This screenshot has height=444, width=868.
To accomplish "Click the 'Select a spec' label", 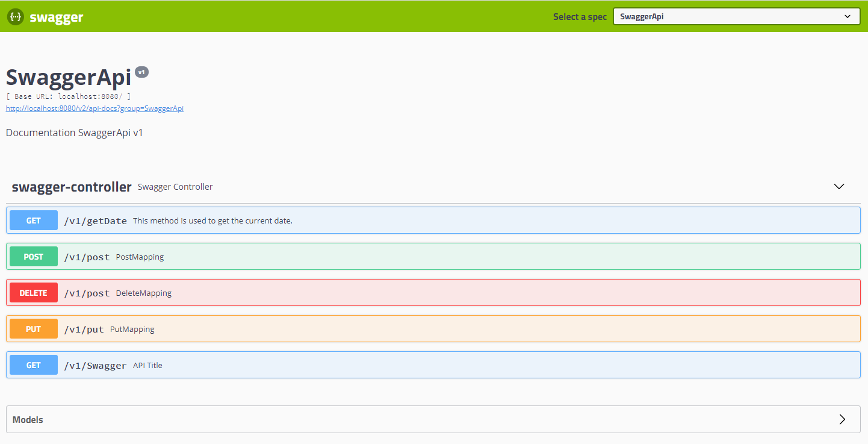I will pos(580,17).
